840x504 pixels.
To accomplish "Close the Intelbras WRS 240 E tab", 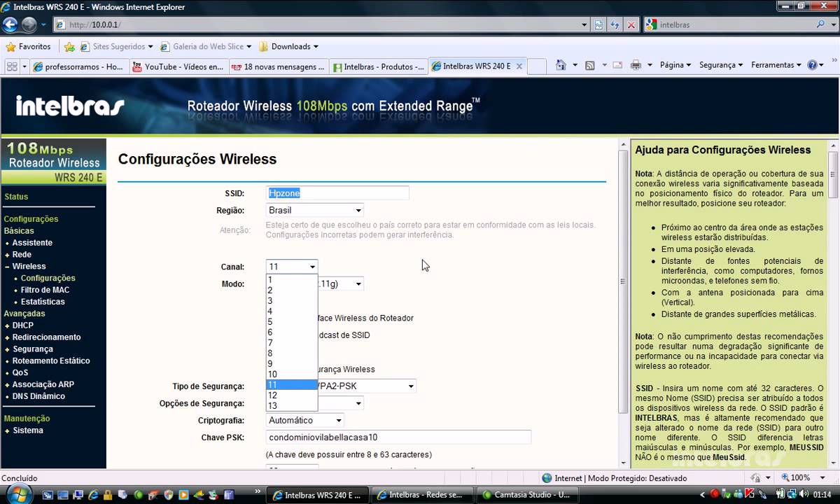I will tap(519, 66).
